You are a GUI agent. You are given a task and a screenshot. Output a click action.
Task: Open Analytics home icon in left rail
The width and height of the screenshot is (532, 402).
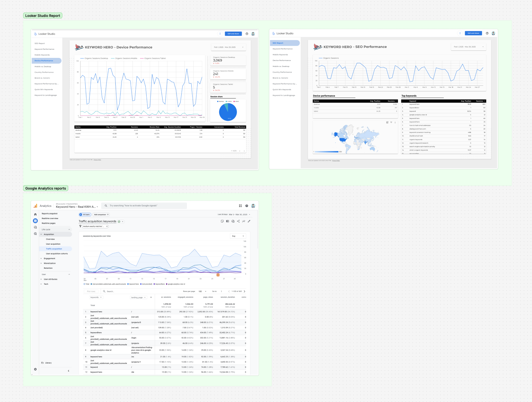point(35,214)
